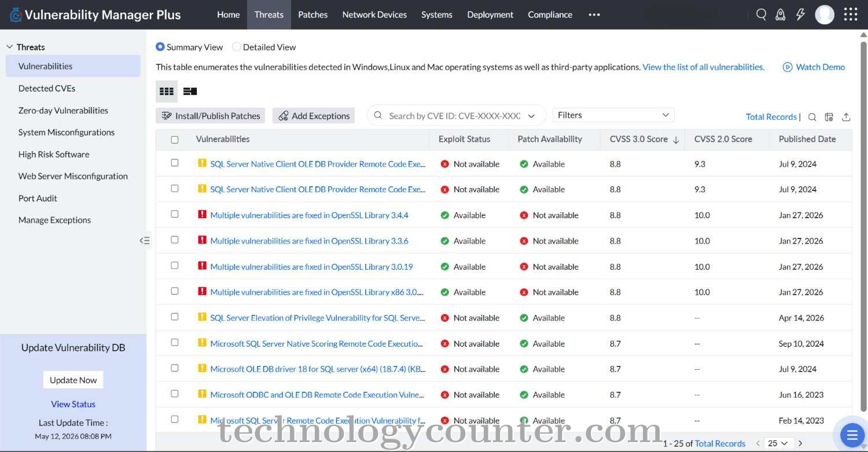Collapse the left sidebar panel handle
The height and width of the screenshot is (452, 868).
pyautogui.click(x=145, y=240)
